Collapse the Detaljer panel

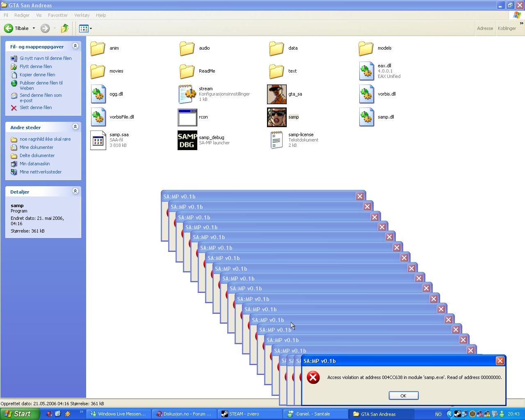75,191
